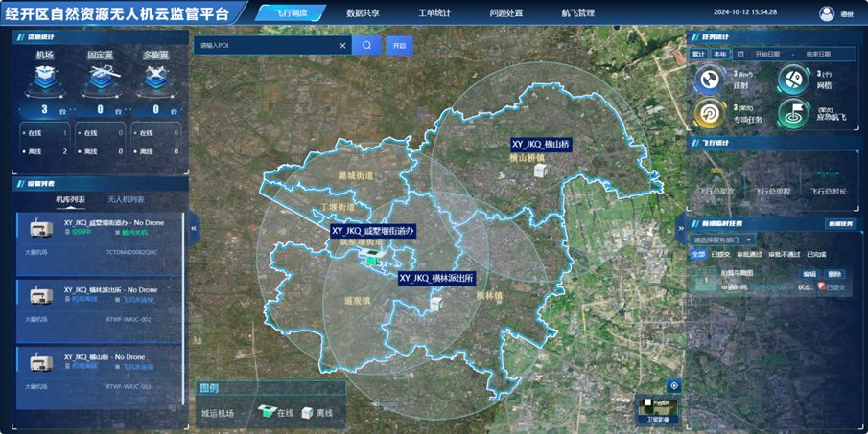Click the 新增任务 button

pos(840,223)
